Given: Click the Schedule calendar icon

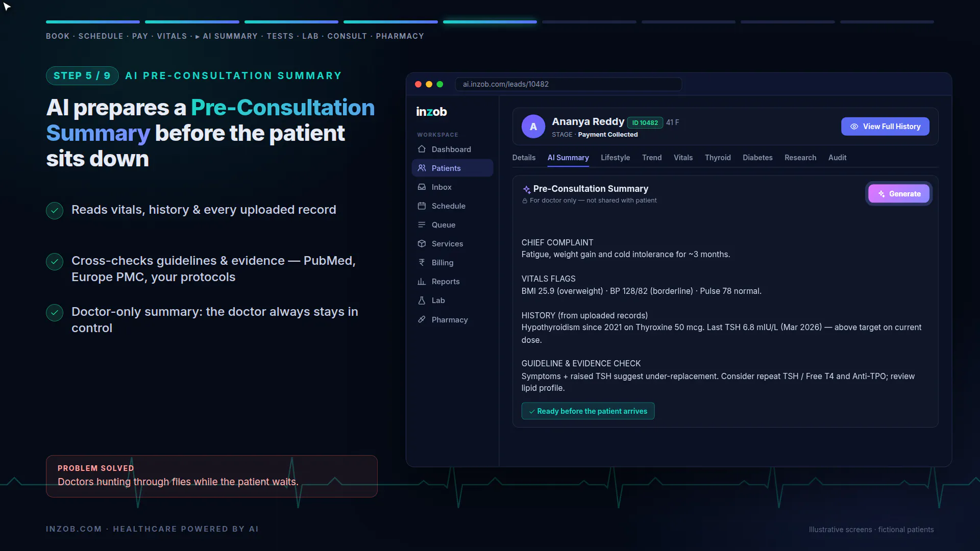Looking at the screenshot, I should [422, 206].
